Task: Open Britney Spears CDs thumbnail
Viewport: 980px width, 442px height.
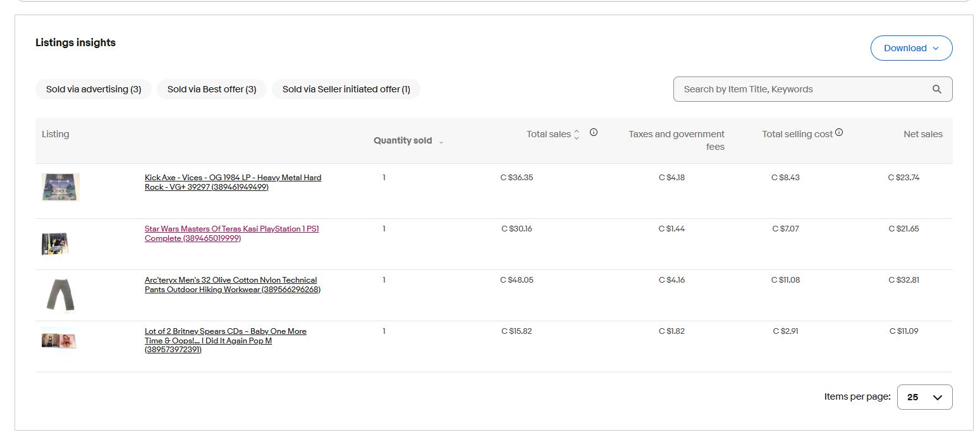Action: click(x=58, y=340)
